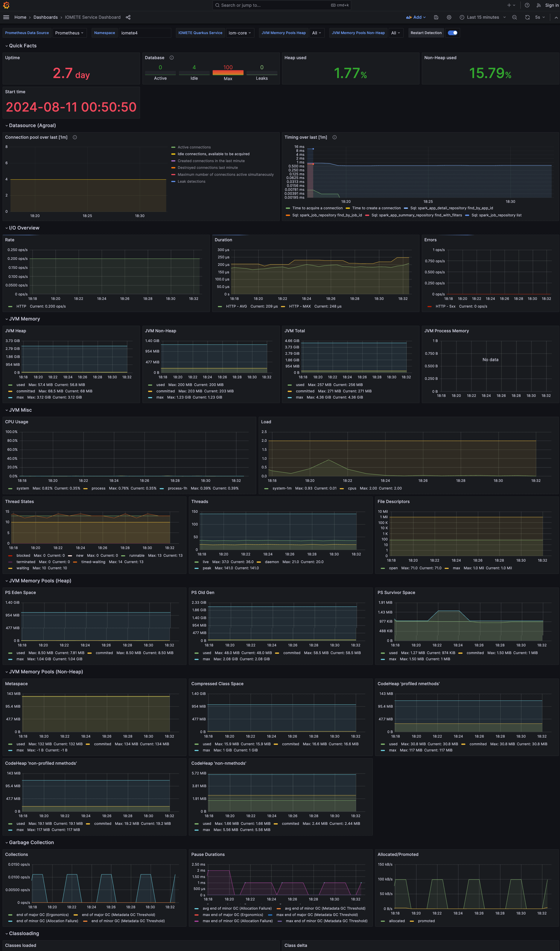Toggle daemon series in Threads legend
This screenshot has height=951, width=560.
click(x=272, y=562)
